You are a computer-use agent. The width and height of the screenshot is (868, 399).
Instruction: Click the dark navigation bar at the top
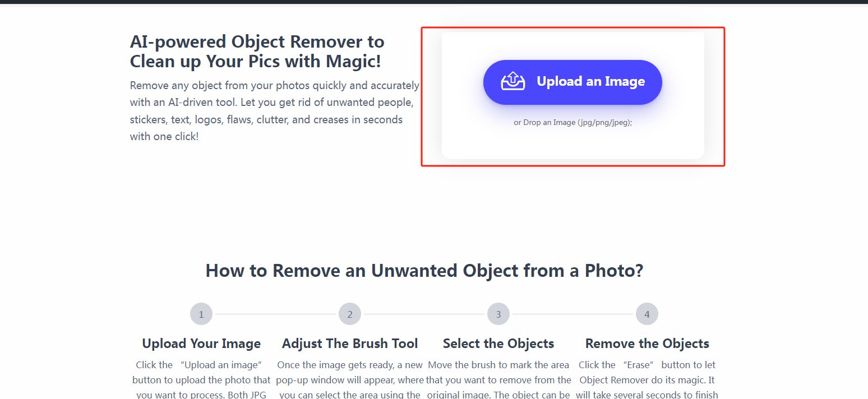point(434,3)
